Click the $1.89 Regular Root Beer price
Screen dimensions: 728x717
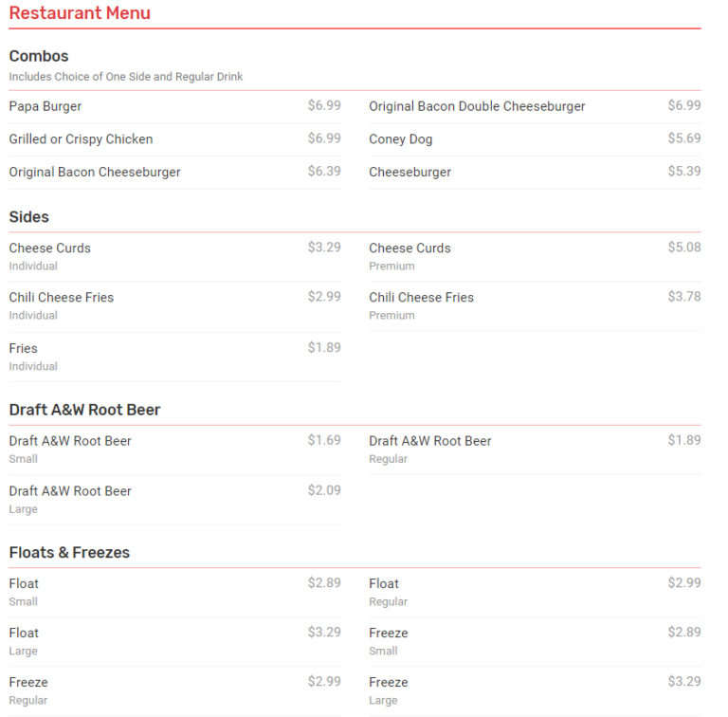pyautogui.click(x=683, y=440)
